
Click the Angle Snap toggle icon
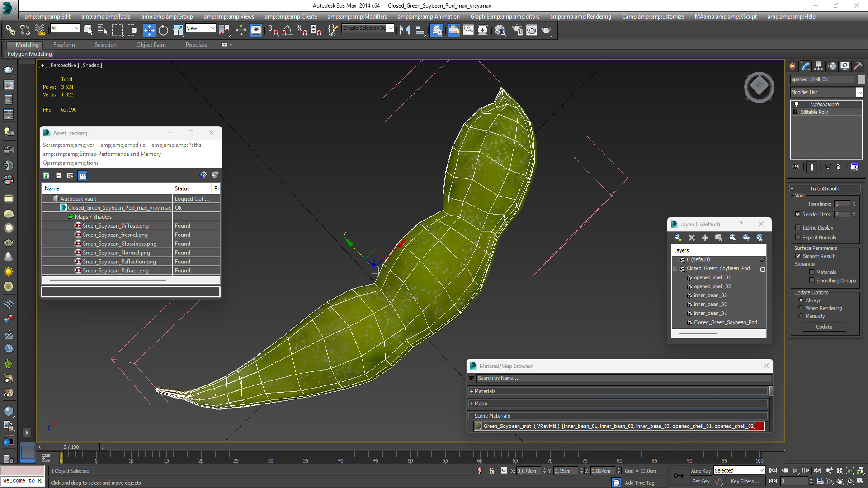[287, 30]
